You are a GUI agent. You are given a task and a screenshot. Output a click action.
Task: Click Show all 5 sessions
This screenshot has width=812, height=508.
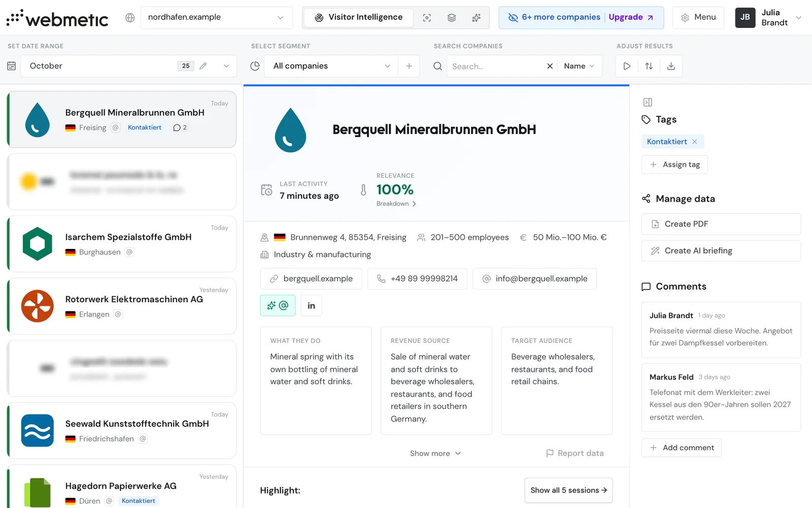(x=568, y=490)
